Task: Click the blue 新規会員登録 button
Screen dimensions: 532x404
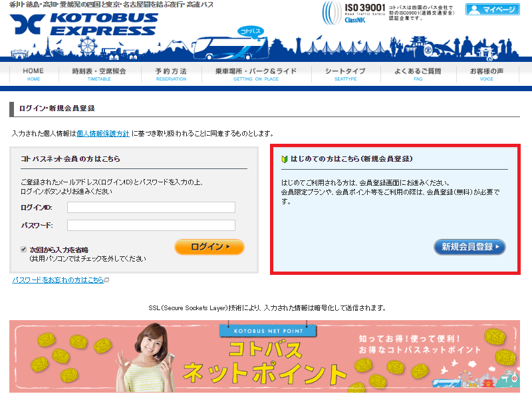Action: pyautogui.click(x=469, y=247)
